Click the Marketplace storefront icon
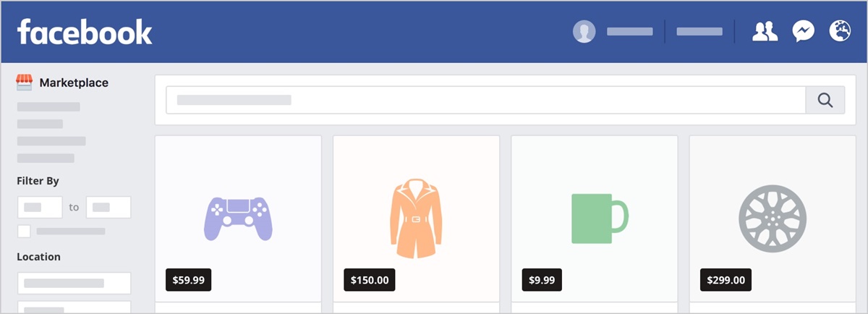Image resolution: width=868 pixels, height=314 pixels. 25,82
